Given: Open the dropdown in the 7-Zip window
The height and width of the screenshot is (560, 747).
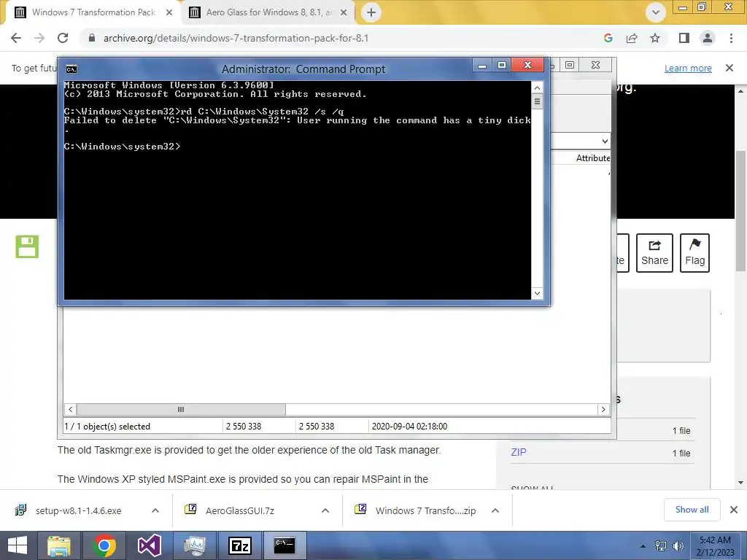Looking at the screenshot, I should pyautogui.click(x=605, y=141).
